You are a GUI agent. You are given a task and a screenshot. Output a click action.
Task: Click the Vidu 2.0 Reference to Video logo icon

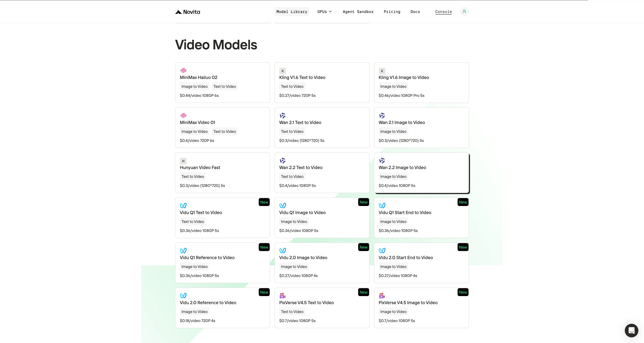(183, 296)
